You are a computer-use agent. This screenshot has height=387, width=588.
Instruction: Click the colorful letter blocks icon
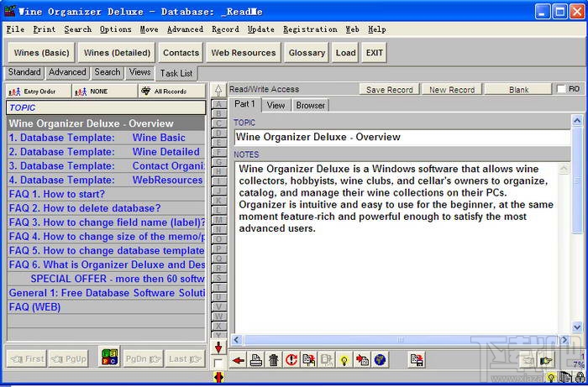tap(109, 356)
